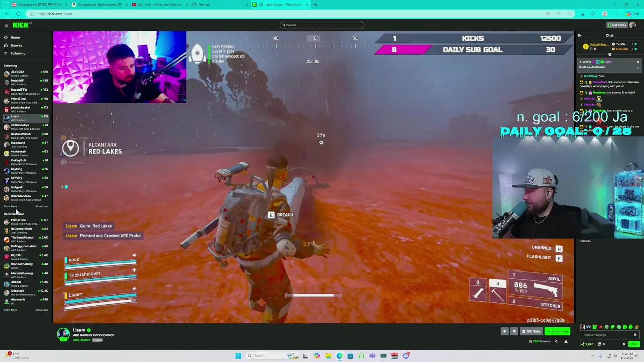Open ARC Raiders category link
Viewport: 644px width, 362px height.
82,340
